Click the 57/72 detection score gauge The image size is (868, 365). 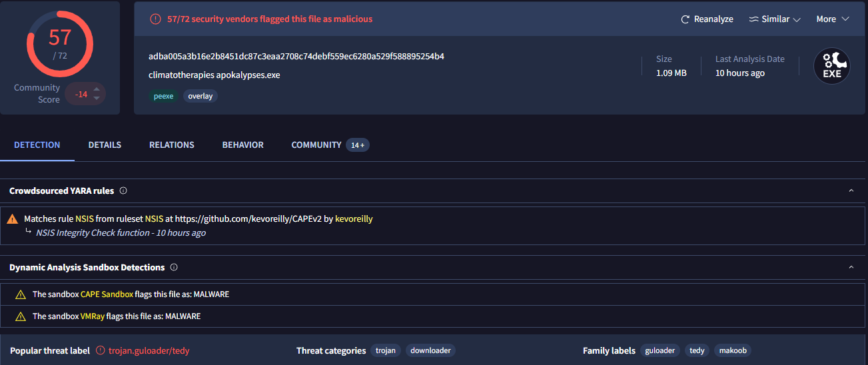click(x=59, y=44)
